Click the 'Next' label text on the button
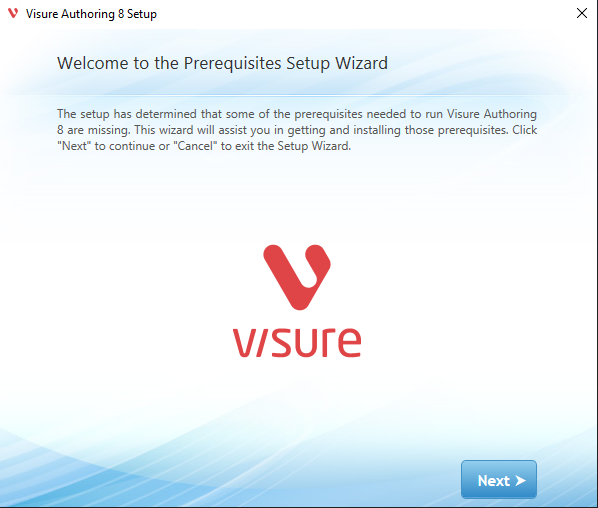This screenshot has width=598, height=508. tap(494, 481)
